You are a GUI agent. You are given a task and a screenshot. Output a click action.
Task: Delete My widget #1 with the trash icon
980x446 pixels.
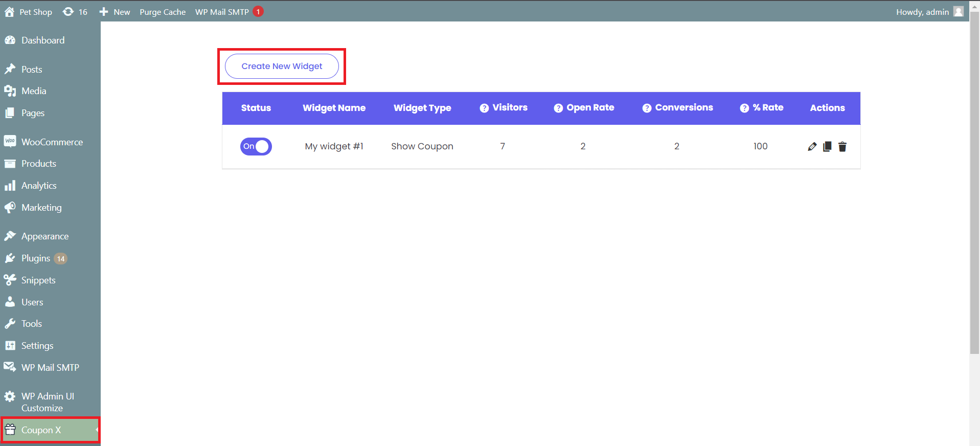click(842, 147)
